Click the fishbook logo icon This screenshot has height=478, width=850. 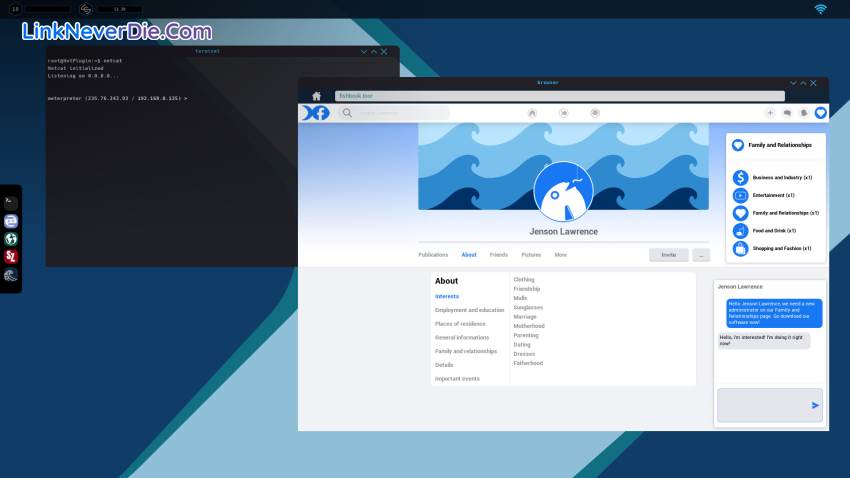316,113
